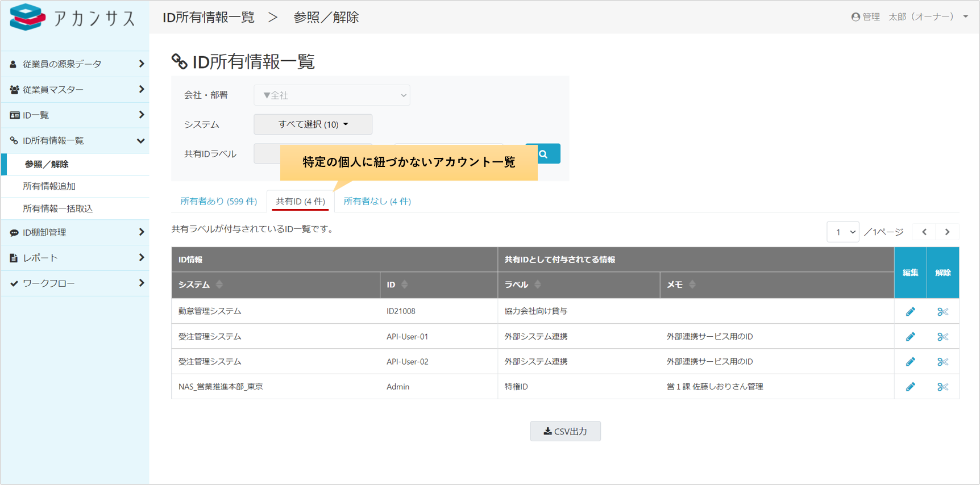The height and width of the screenshot is (485, 980).
Task: Sort table by ID column
Action: click(404, 285)
